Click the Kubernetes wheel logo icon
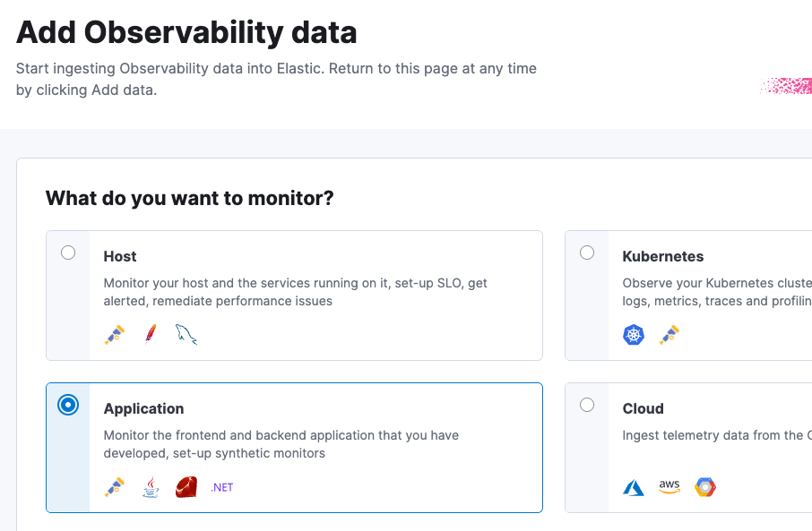The width and height of the screenshot is (812, 531). click(x=634, y=335)
